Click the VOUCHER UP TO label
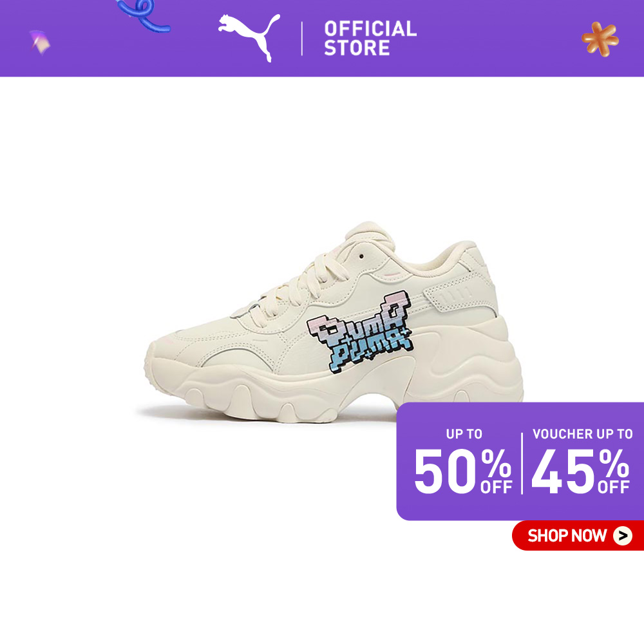Image resolution: width=644 pixels, height=644 pixels. (582, 433)
